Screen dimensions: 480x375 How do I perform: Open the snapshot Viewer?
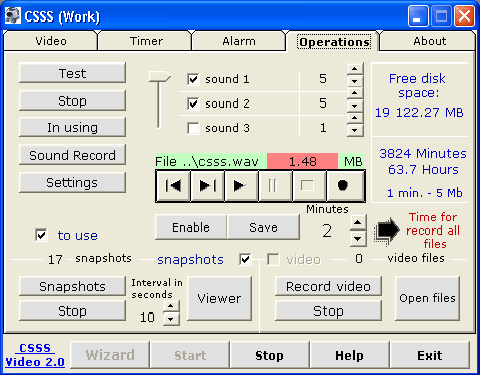(x=219, y=298)
